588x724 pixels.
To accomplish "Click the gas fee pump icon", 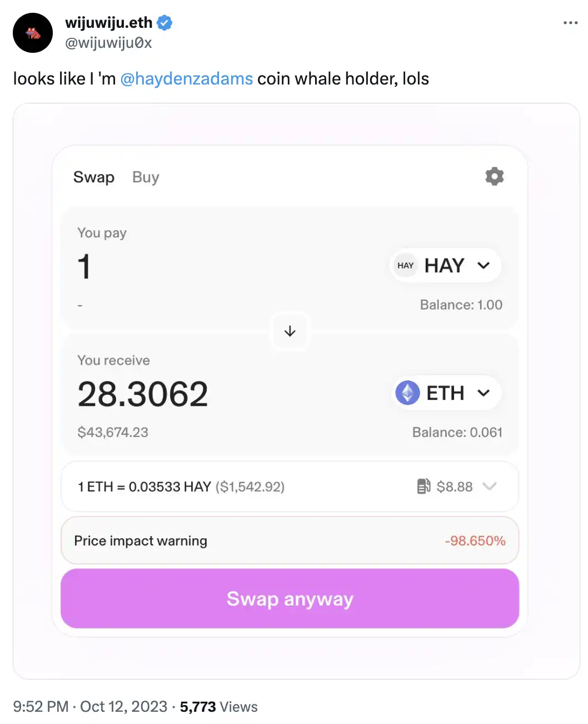I will click(423, 487).
